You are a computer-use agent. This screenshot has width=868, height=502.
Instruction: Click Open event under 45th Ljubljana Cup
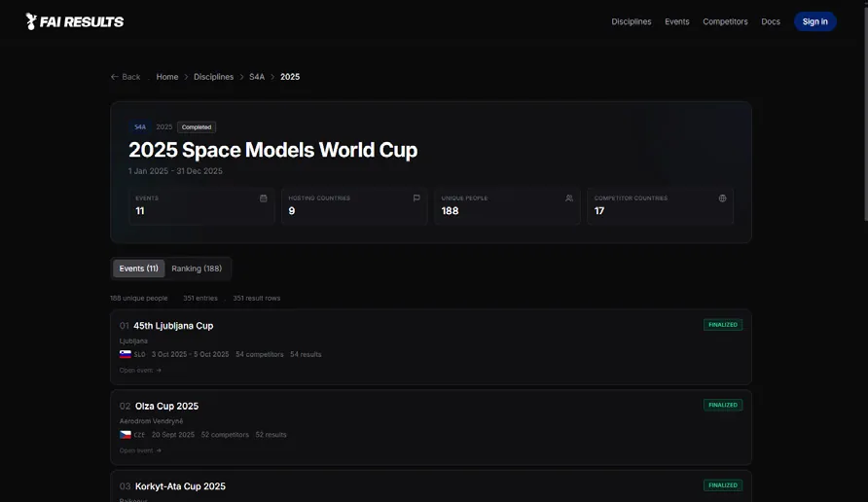pos(140,371)
